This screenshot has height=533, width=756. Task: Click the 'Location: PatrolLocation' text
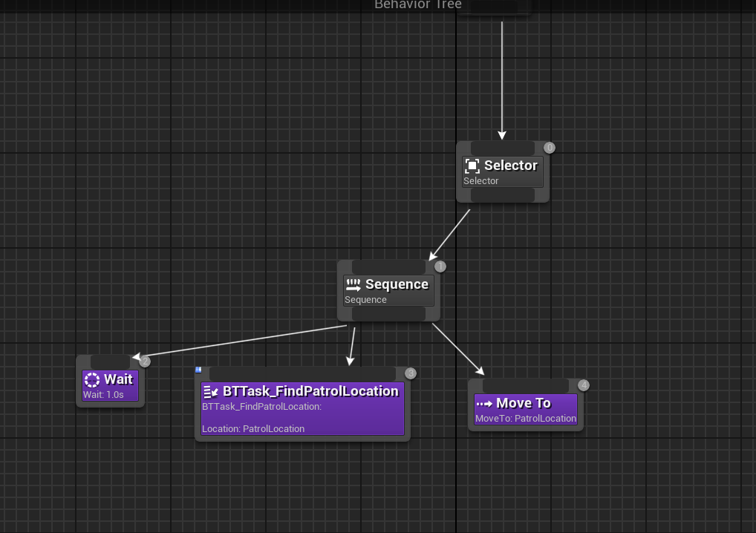click(x=253, y=429)
